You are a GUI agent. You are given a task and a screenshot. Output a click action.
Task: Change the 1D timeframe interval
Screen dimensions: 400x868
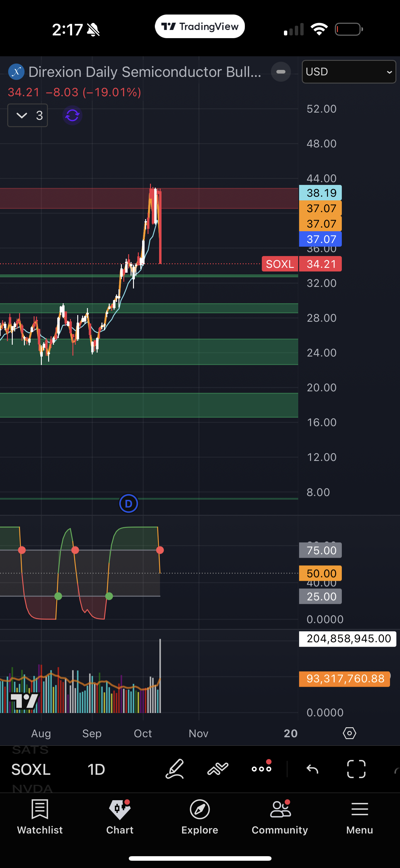(x=96, y=769)
